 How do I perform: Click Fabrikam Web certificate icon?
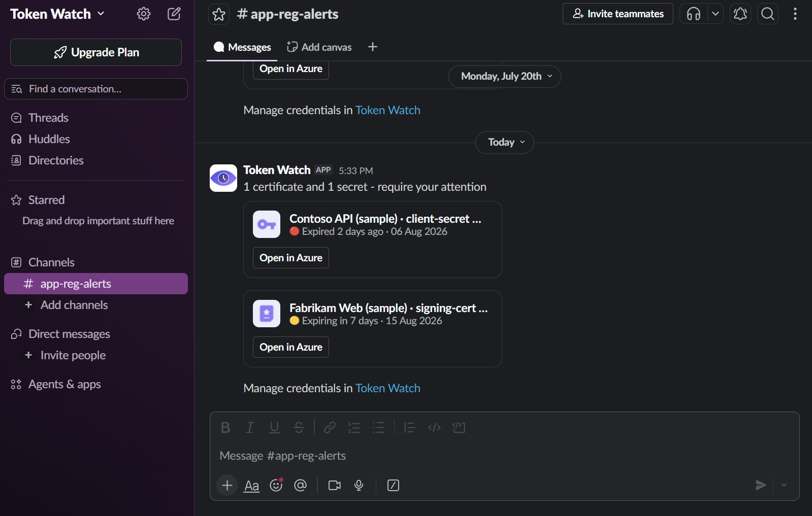pyautogui.click(x=267, y=314)
